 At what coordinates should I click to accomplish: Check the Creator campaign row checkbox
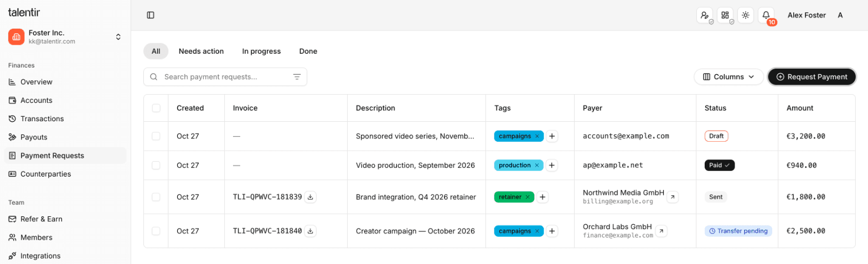tap(156, 231)
